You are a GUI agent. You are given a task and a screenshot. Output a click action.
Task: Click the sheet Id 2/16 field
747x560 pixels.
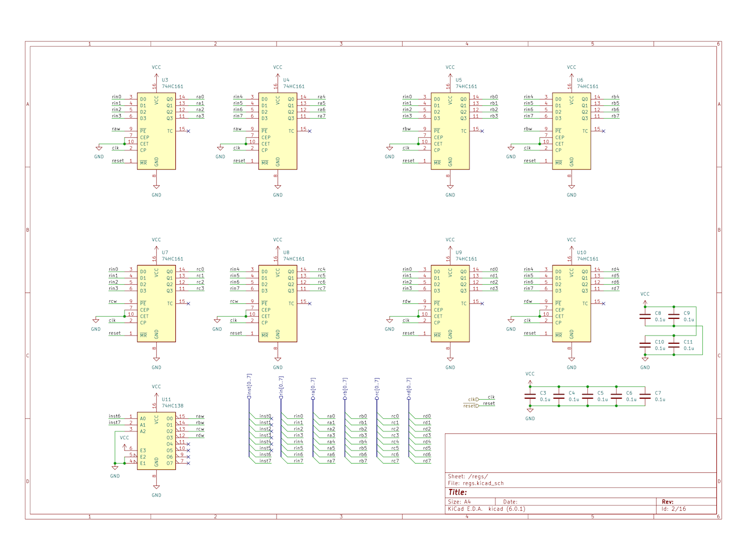(x=674, y=509)
